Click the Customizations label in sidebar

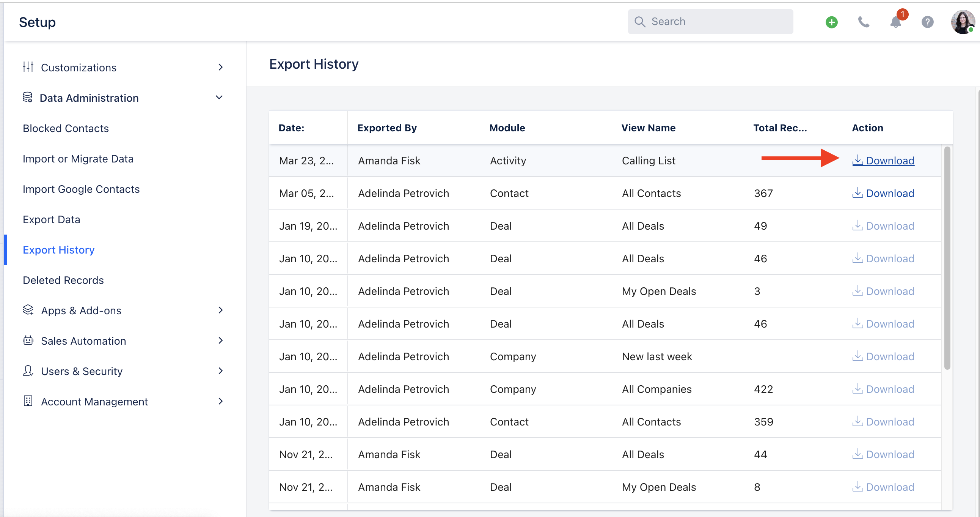(x=79, y=68)
